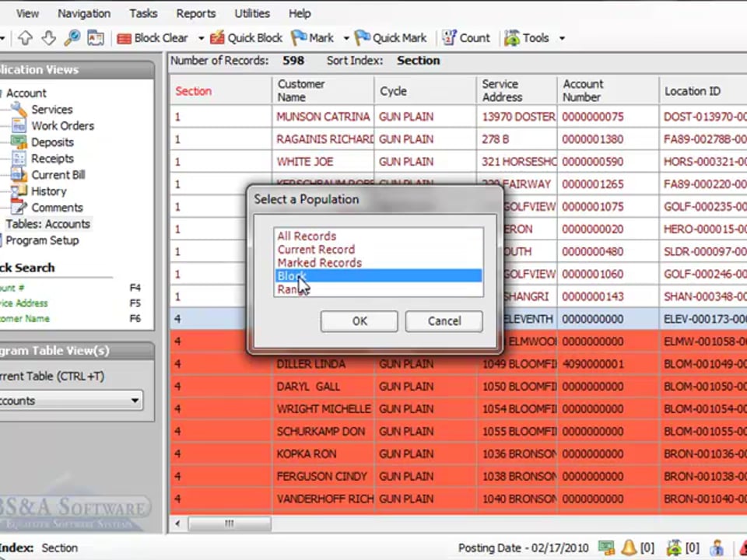Click the user icon in status bar
This screenshot has width=747, height=560.
[717, 548]
